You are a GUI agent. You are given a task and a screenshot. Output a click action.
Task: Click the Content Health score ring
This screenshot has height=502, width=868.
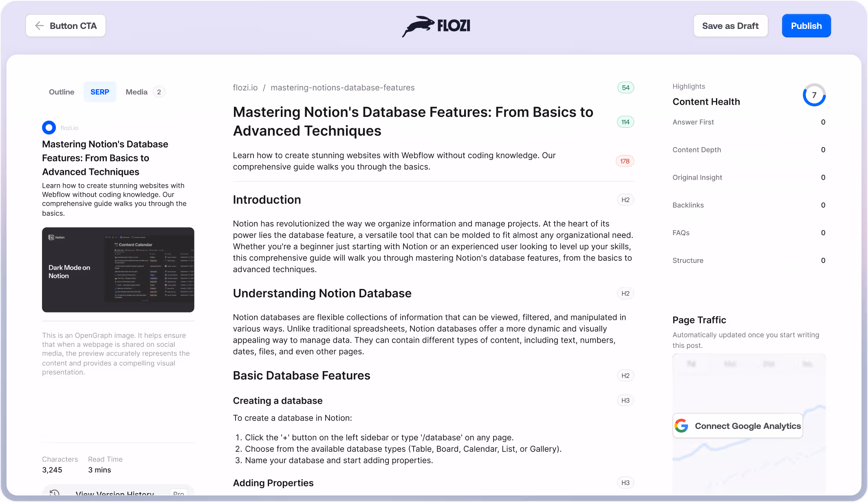[814, 95]
